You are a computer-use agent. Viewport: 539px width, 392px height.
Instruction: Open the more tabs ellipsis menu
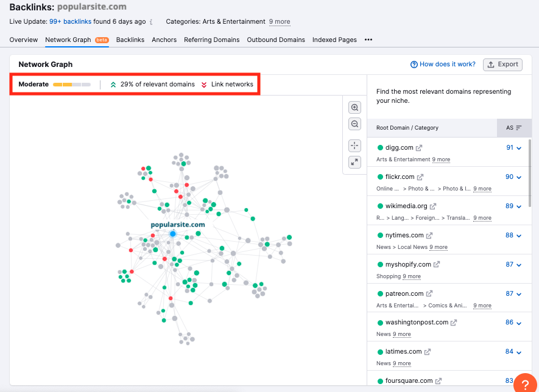click(368, 40)
